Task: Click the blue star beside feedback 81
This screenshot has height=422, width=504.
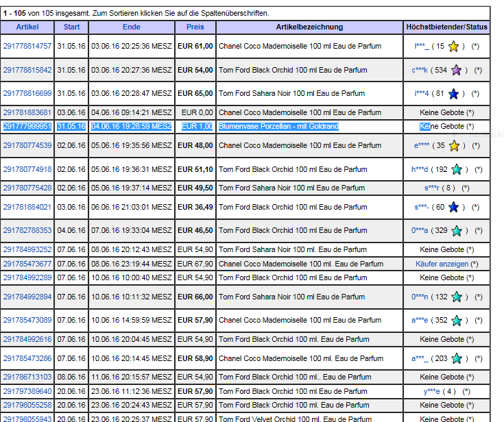Action: 453,94
